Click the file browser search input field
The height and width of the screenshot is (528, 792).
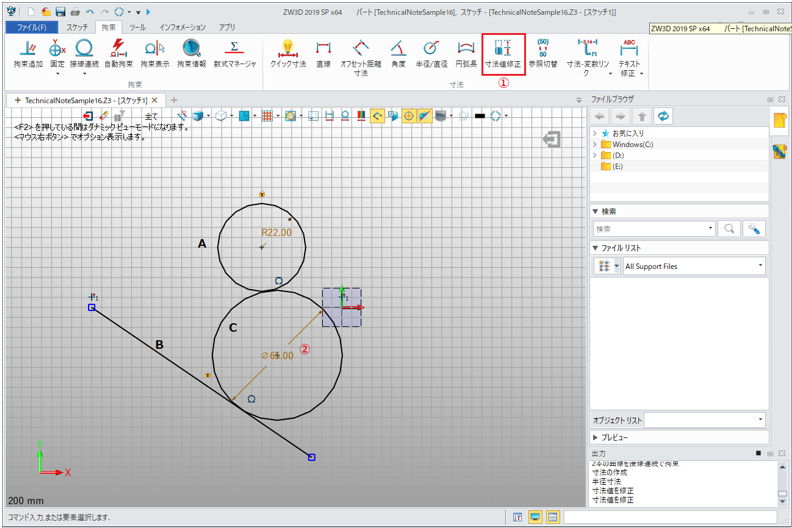pyautogui.click(x=654, y=229)
